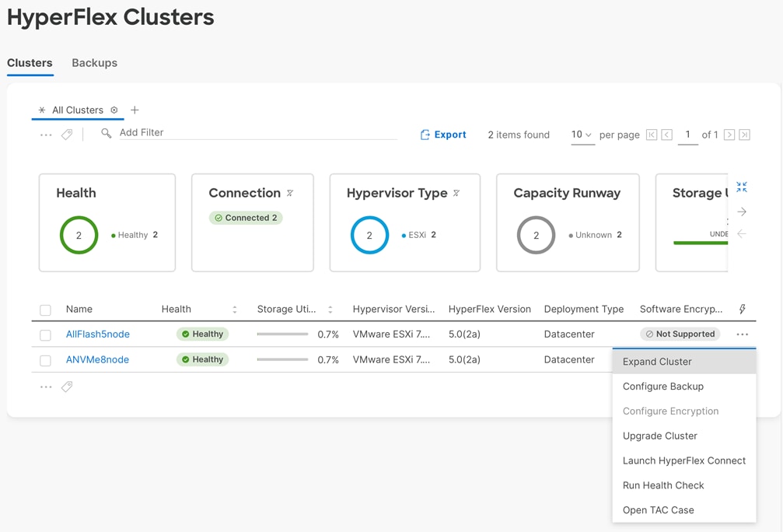
Task: Choose Launch HyperFlex Connect from the menu
Action: 684,460
